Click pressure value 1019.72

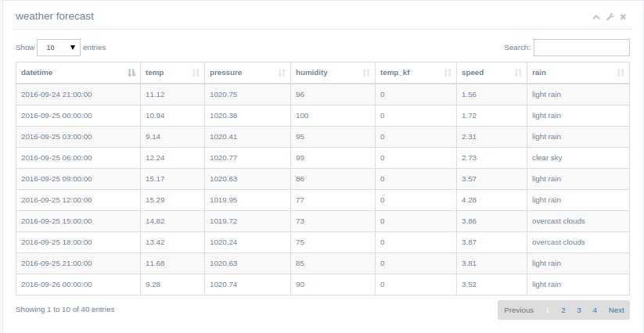224,221
